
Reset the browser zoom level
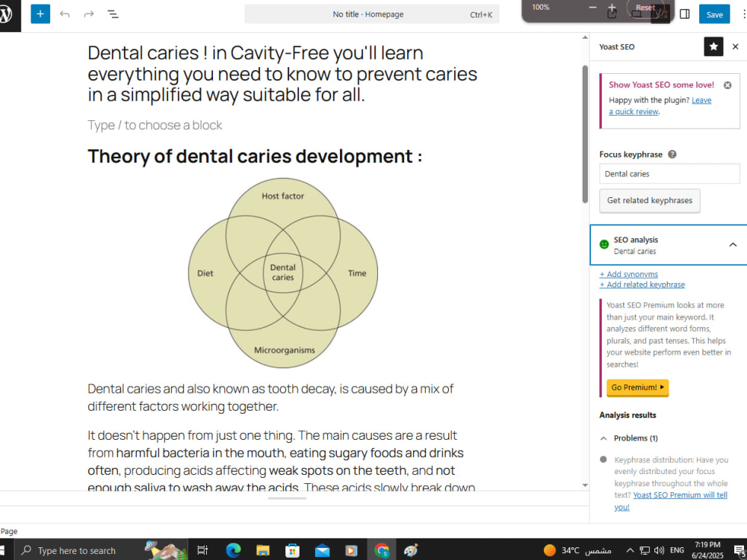tap(645, 7)
